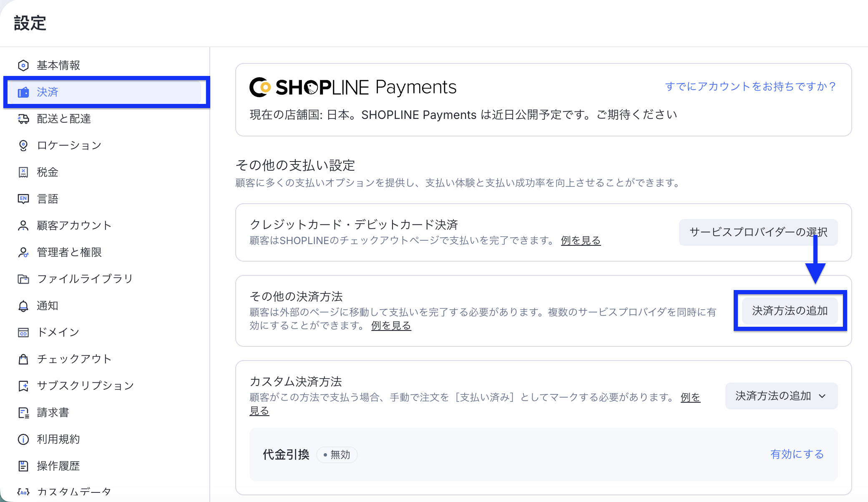Click the ドメイン link icon
868x502 pixels.
tap(23, 333)
